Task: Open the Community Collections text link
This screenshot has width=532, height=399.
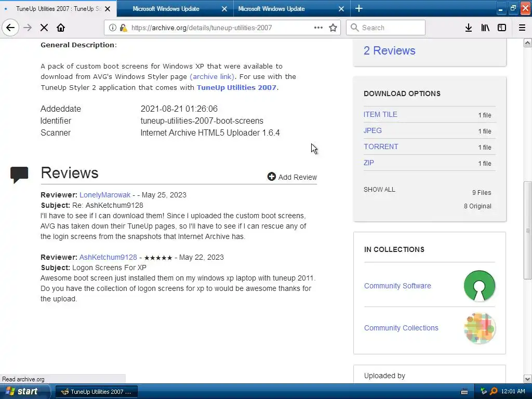Action: point(401,328)
